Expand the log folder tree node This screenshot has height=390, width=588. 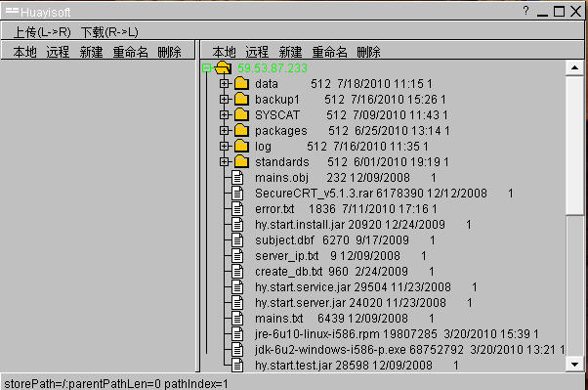click(225, 146)
